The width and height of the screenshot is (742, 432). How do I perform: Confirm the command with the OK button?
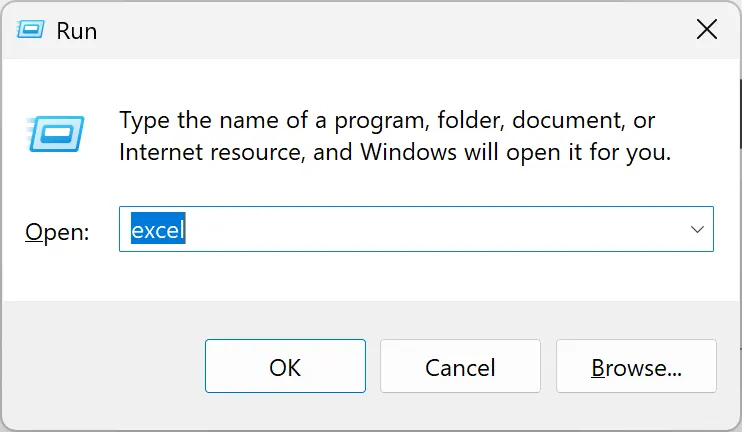(285, 366)
